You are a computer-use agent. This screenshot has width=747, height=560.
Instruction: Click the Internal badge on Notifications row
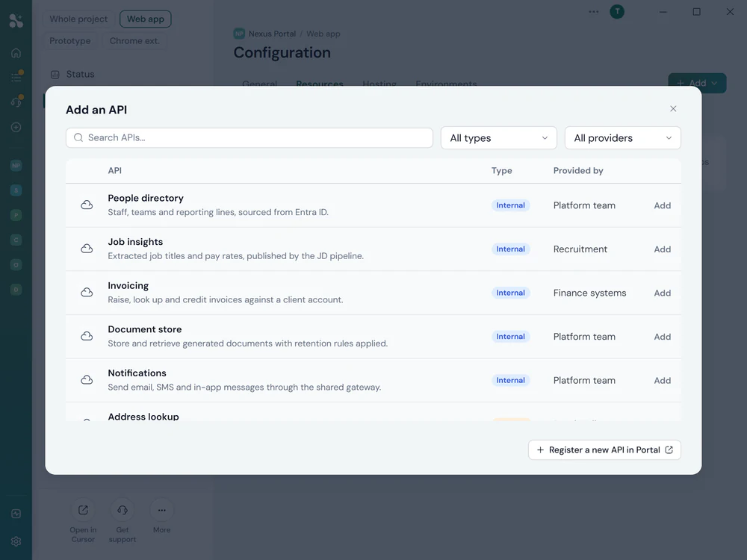(511, 381)
